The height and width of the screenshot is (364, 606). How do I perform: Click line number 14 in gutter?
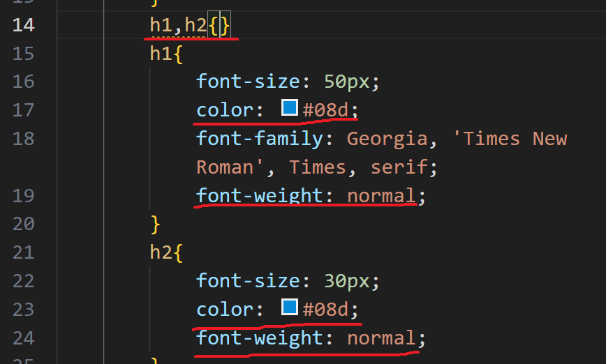tap(24, 26)
